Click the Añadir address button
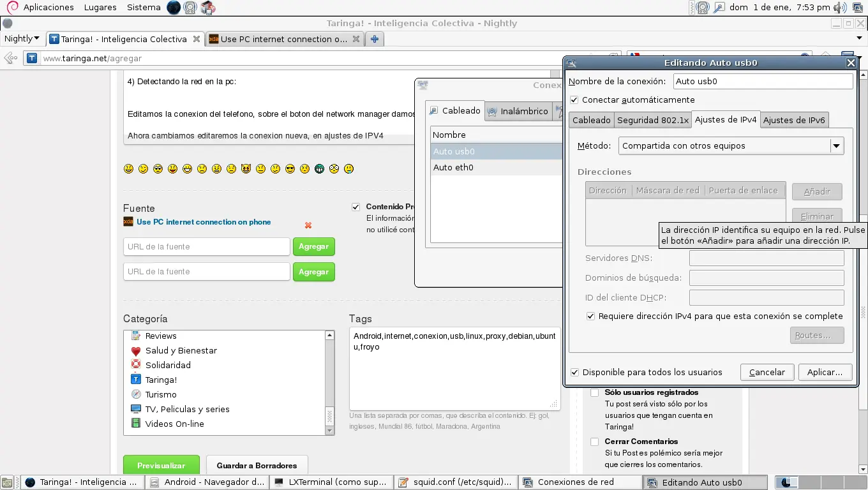Viewport: 868px width, 490px height. [x=817, y=191]
